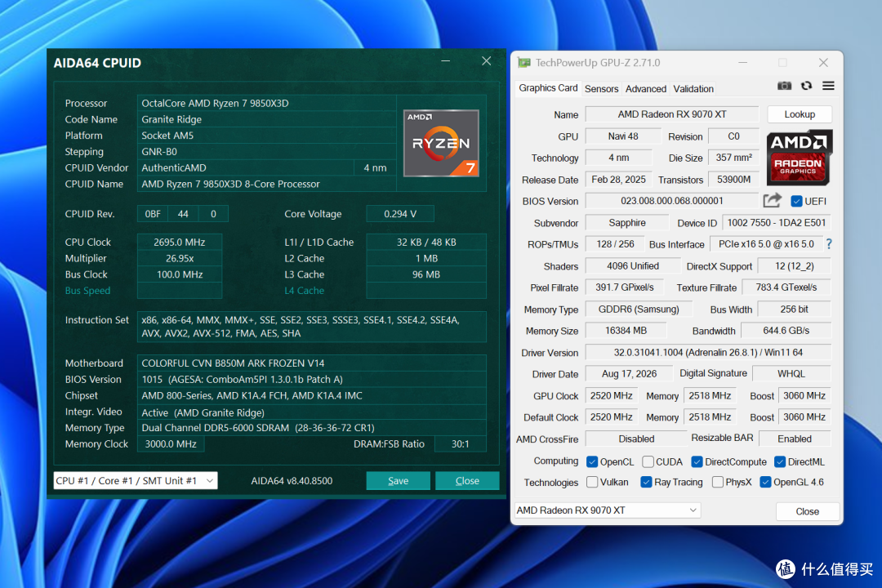This screenshot has height=588, width=882.
Task: Click the CPU Clock 2695.0 MHz value
Action: 180,242
